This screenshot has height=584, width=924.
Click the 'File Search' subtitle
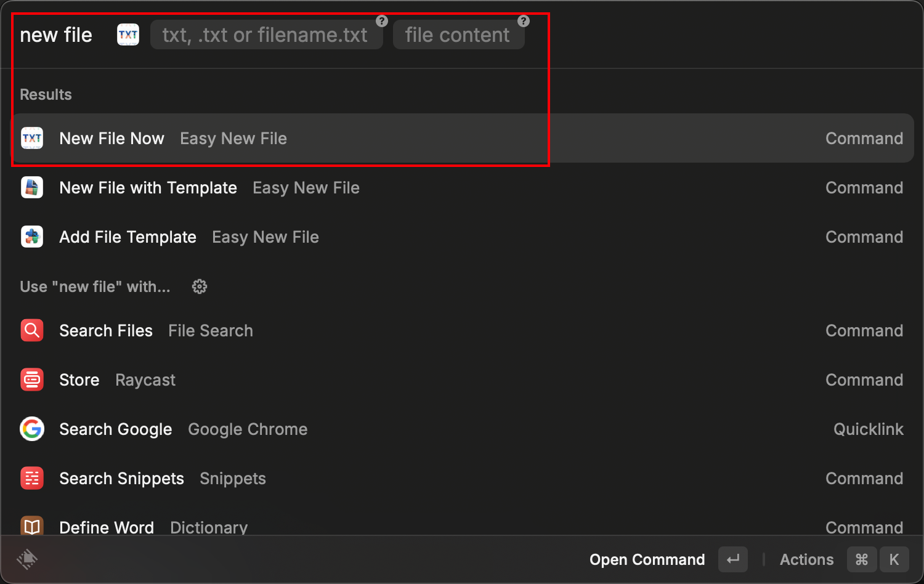[x=211, y=331]
